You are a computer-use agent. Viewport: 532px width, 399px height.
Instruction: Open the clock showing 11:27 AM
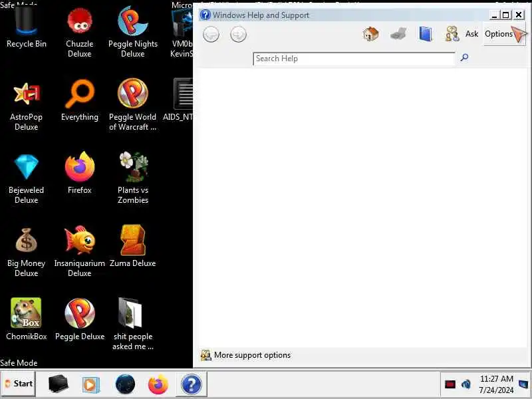point(496,384)
